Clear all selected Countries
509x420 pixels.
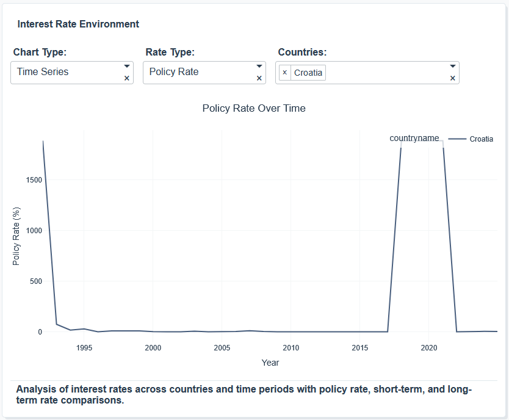(x=453, y=78)
